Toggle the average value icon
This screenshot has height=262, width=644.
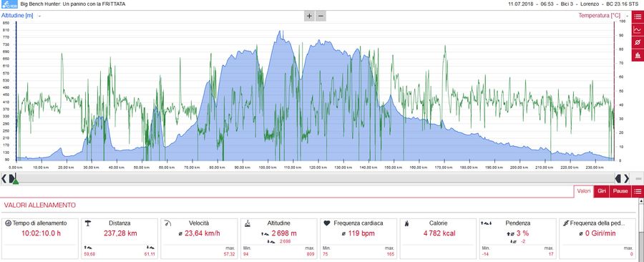(x=638, y=42)
